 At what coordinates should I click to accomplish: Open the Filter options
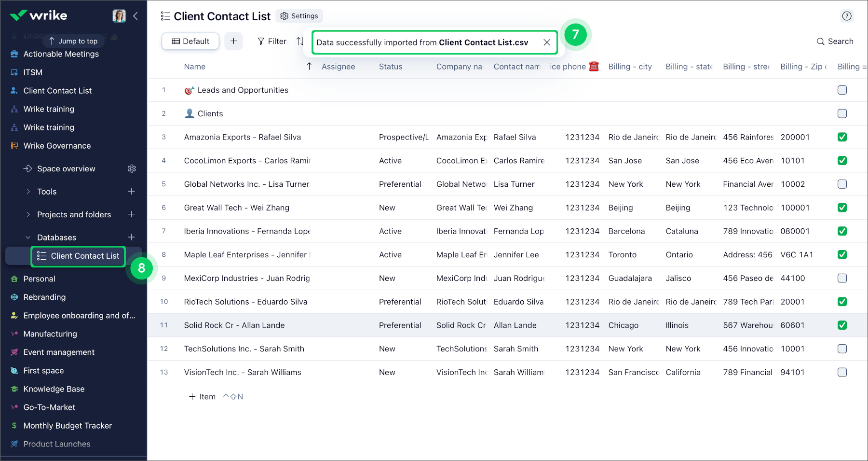click(x=271, y=41)
